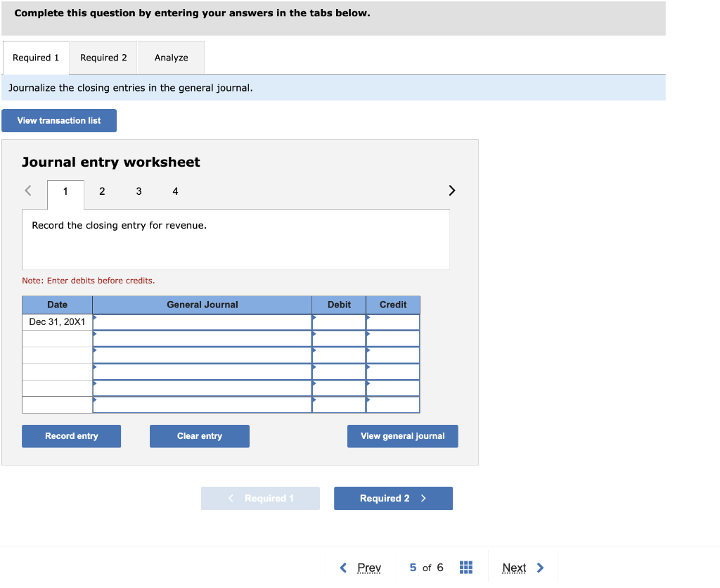Image resolution: width=720 pixels, height=588 pixels.
Task: Switch to the Required 2 tab
Action: [x=103, y=58]
